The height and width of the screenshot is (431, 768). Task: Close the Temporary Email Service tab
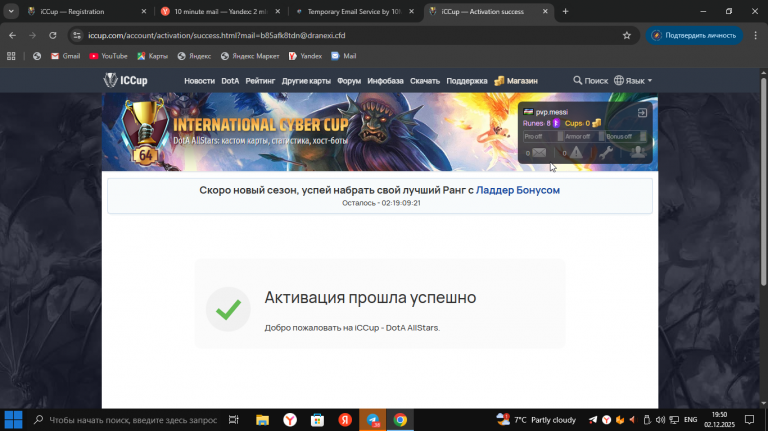click(411, 11)
